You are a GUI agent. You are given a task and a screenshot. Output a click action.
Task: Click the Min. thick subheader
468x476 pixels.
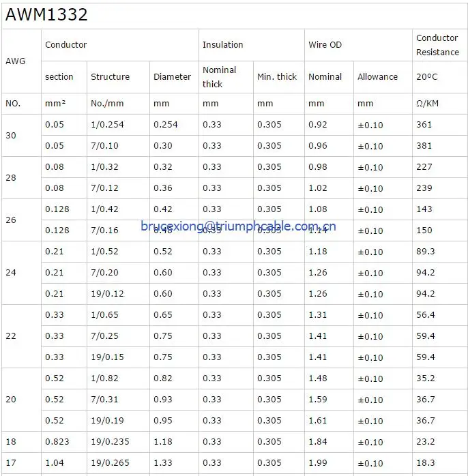coord(276,77)
